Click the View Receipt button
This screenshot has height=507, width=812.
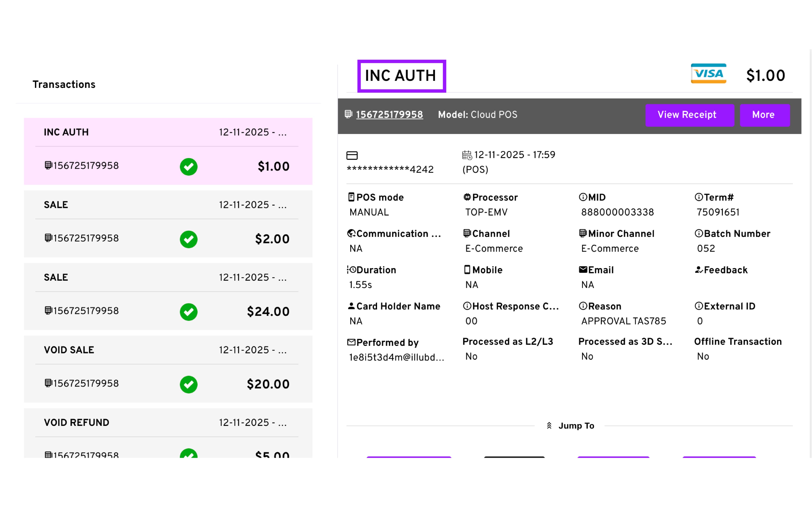click(689, 115)
